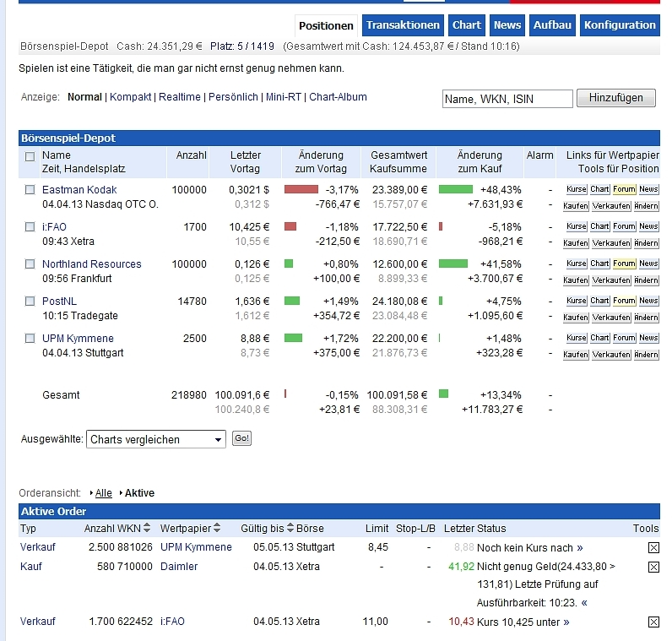Expand Daimler order status details arrow
This screenshot has width=672, height=641.
(584, 603)
